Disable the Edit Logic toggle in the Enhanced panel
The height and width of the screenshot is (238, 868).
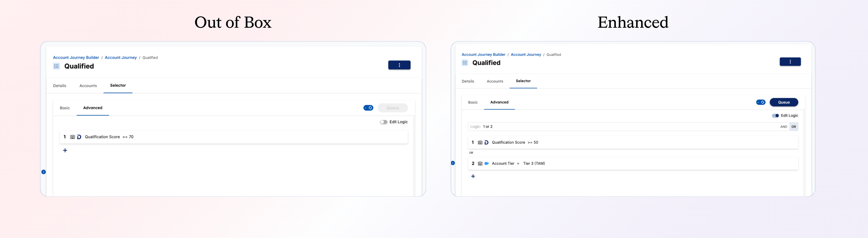click(775, 116)
